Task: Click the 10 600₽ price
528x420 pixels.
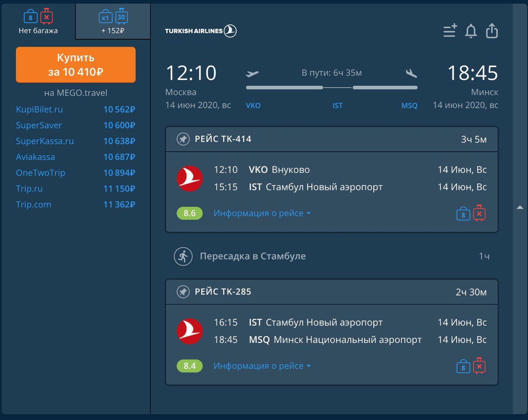Action: click(x=119, y=125)
